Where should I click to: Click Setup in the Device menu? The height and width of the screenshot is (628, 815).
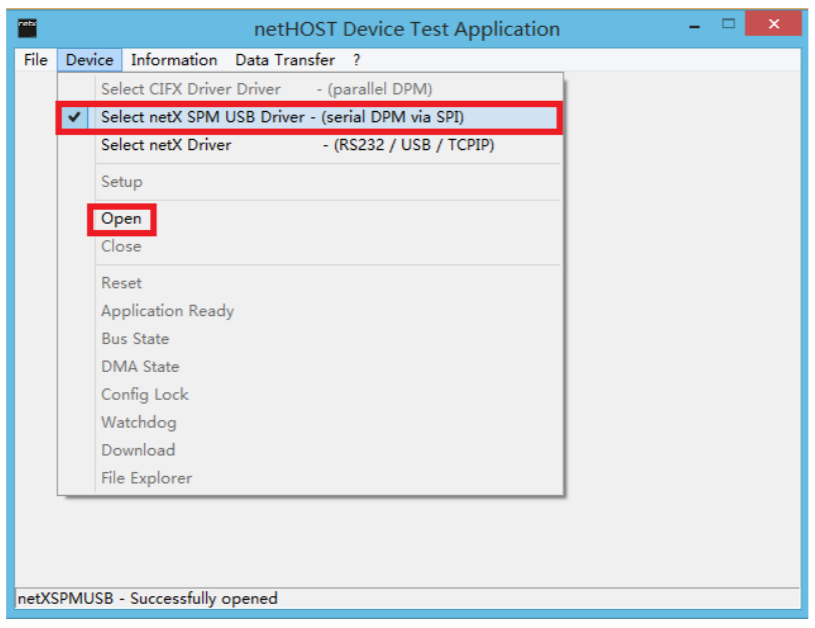310,181
